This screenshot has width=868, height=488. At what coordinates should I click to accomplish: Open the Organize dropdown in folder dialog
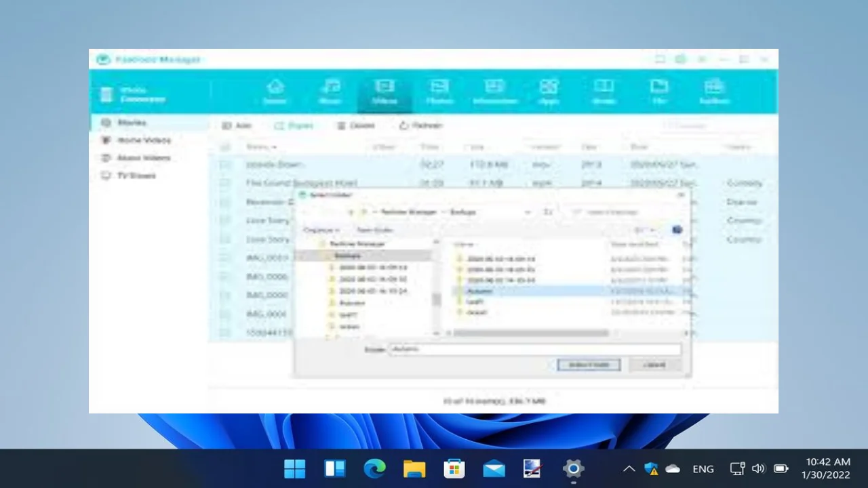coord(321,230)
